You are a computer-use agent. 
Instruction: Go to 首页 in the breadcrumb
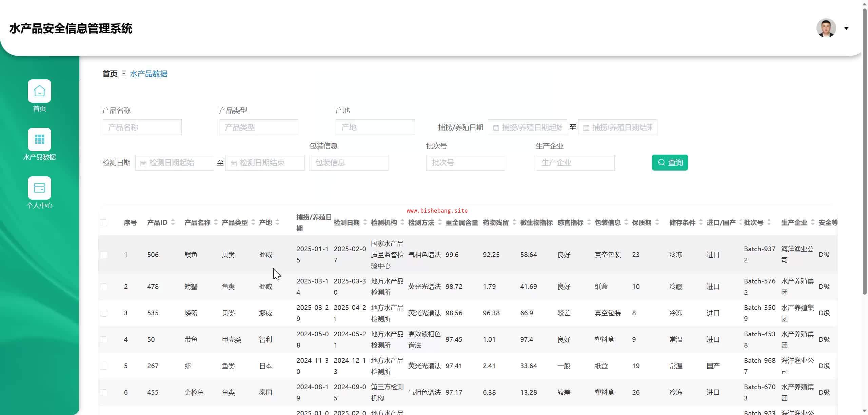(110, 74)
